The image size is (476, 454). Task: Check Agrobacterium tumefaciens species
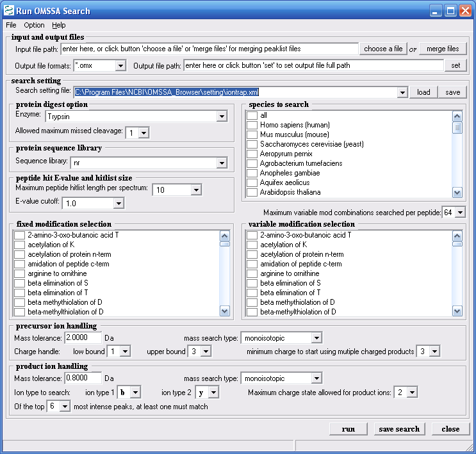coord(252,163)
